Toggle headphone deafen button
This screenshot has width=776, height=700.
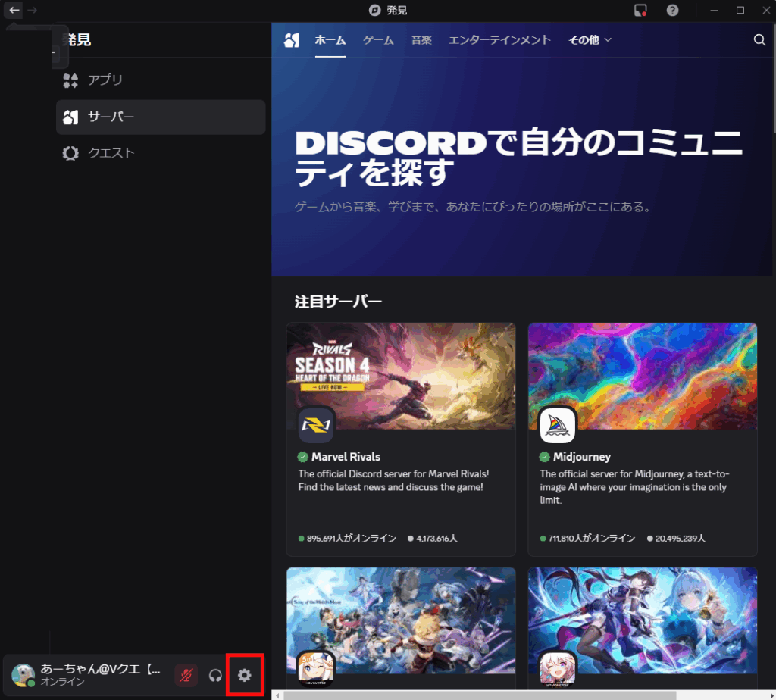point(215,675)
